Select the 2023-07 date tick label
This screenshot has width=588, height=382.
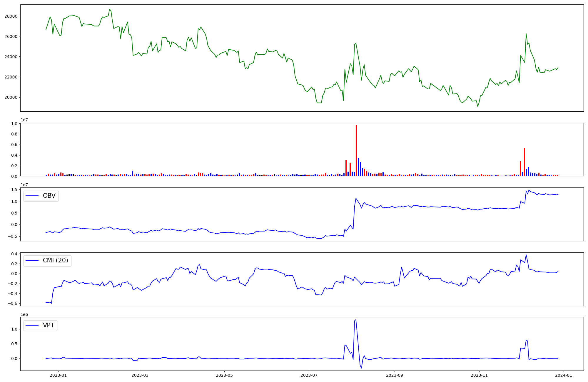tap(309, 375)
